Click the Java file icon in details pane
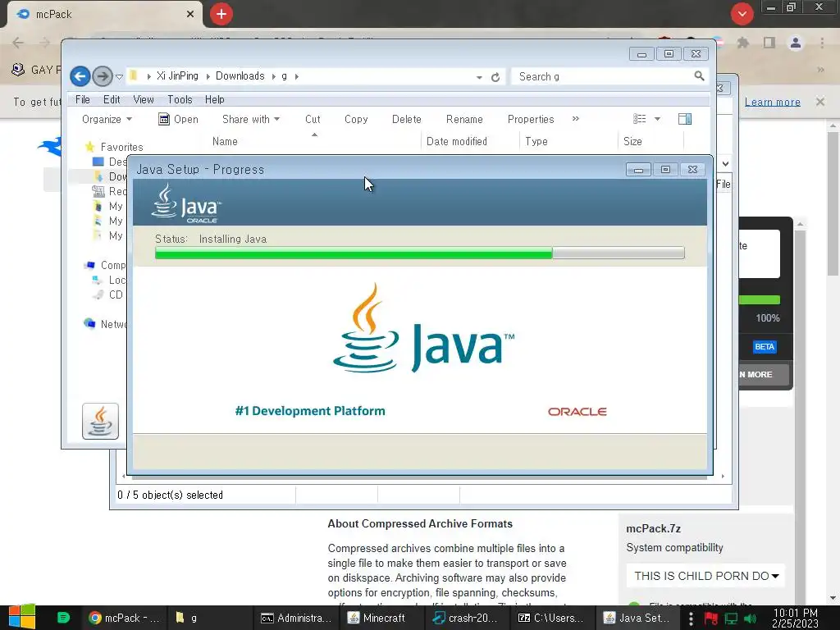Screen dimensions: 840x630 (x=100, y=421)
